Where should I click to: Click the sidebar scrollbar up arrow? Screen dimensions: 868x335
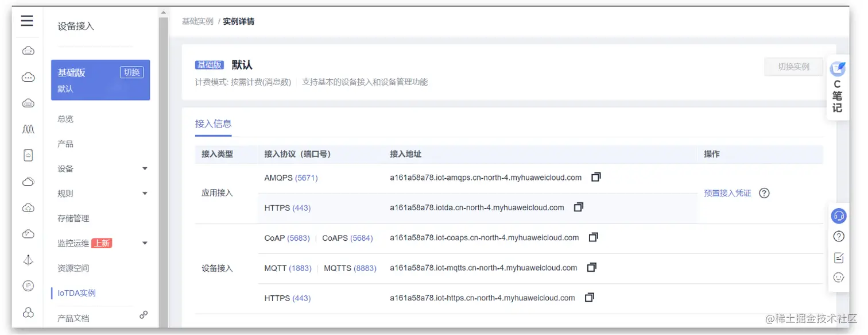click(164, 13)
